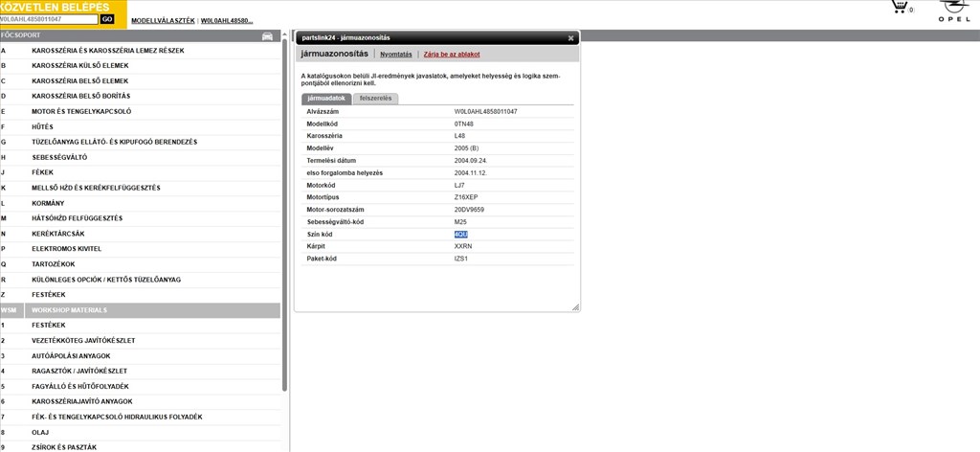The width and height of the screenshot is (980, 452).
Task: Click the Nyomtatás print link
Action: 395,55
